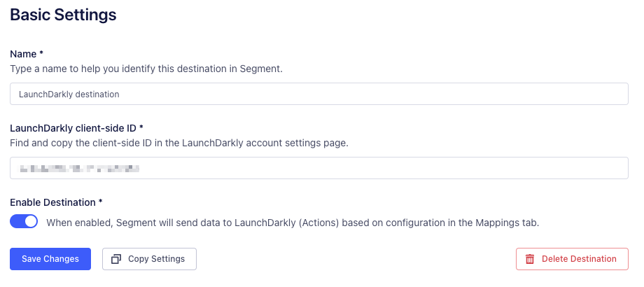
Task: Click the Name field label
Action: pos(23,54)
